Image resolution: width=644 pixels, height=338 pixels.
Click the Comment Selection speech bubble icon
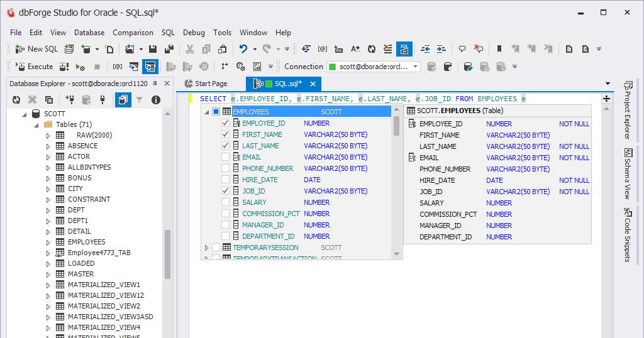pos(462,49)
